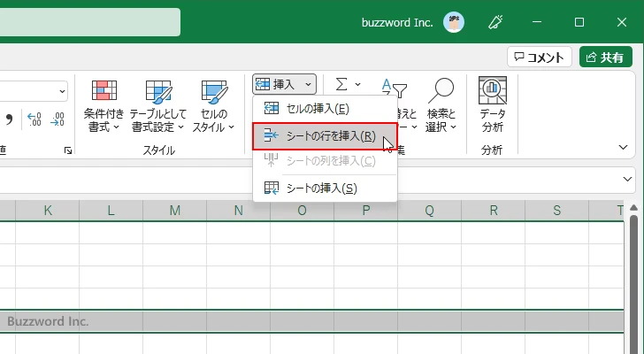Click the コメント button
The height and width of the screenshot is (354, 644).
coord(540,58)
